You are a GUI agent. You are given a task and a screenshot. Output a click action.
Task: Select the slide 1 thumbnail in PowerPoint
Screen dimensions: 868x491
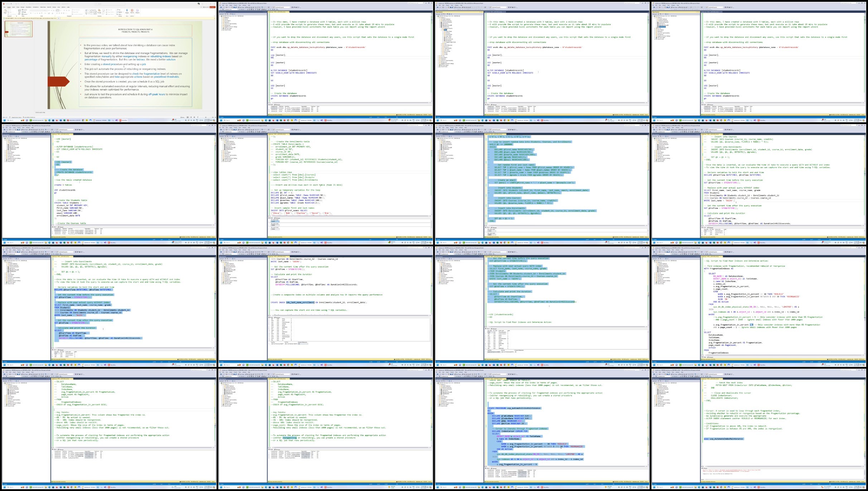(x=19, y=29)
